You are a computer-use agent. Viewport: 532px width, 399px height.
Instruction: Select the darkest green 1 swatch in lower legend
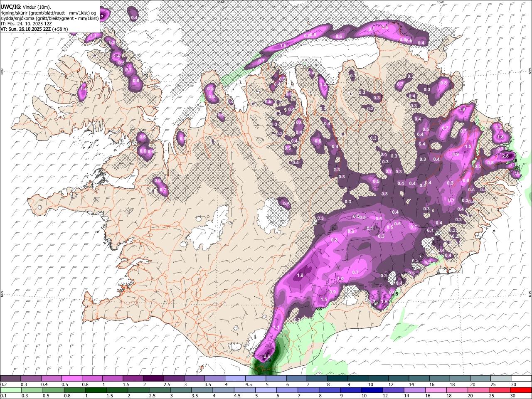click(x=96, y=390)
